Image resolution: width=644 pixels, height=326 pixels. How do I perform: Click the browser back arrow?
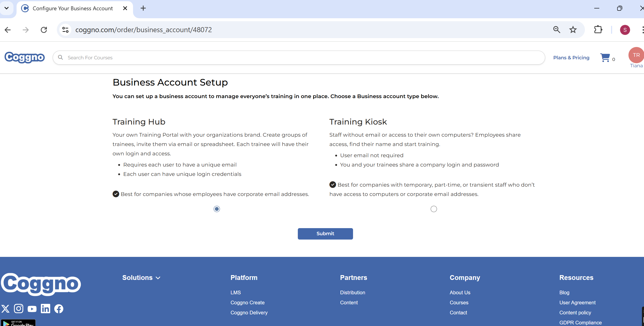(x=8, y=30)
